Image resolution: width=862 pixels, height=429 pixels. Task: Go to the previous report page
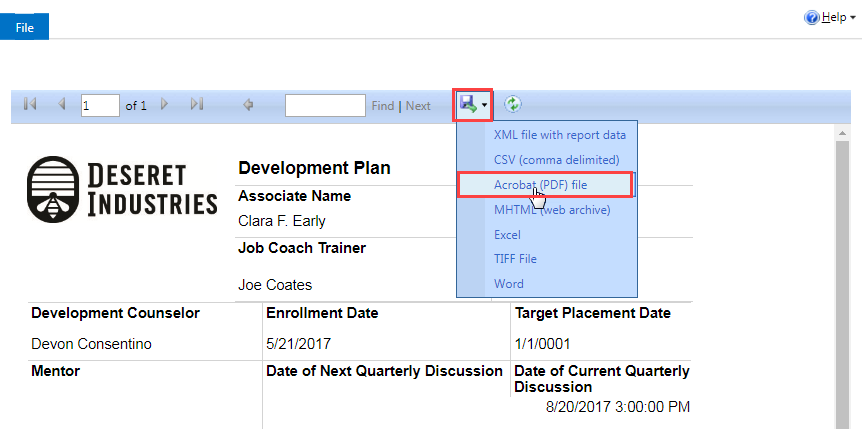(62, 103)
